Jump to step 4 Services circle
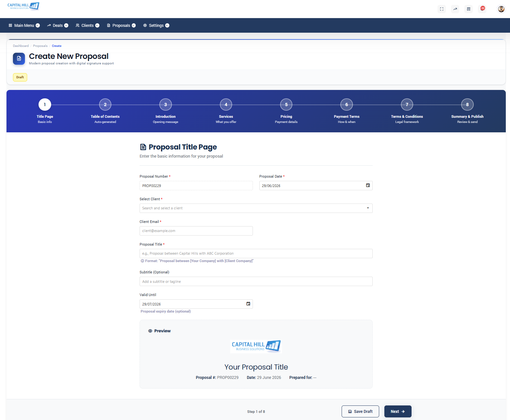 click(x=226, y=105)
